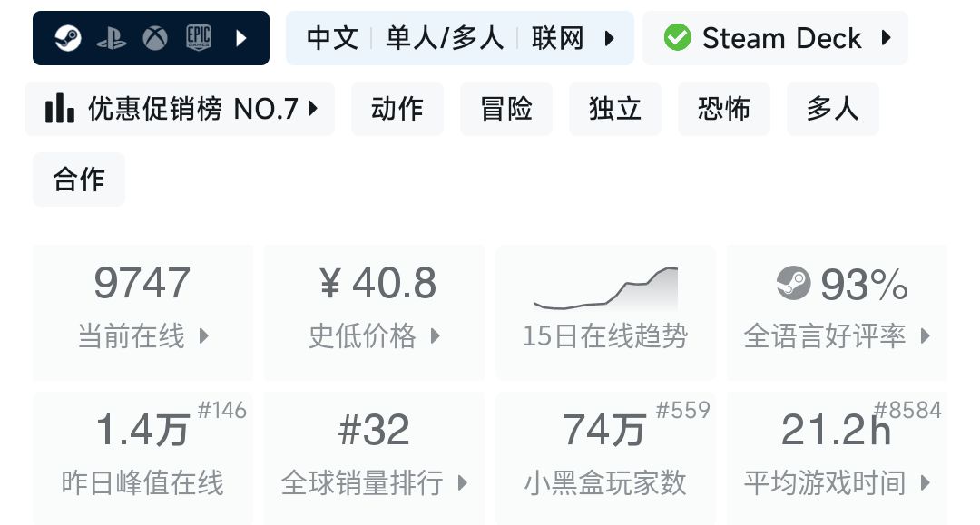Select the 冒险 genre tag
980x525 pixels.
(506, 109)
